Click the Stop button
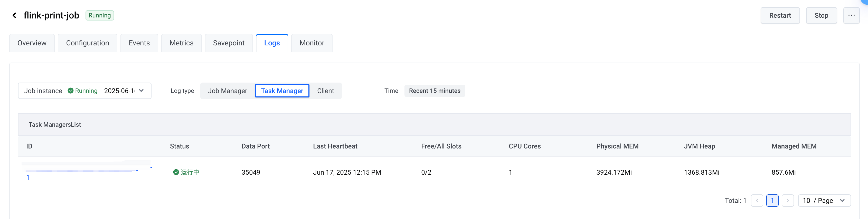Viewport: 868px width, 219px height. click(821, 15)
